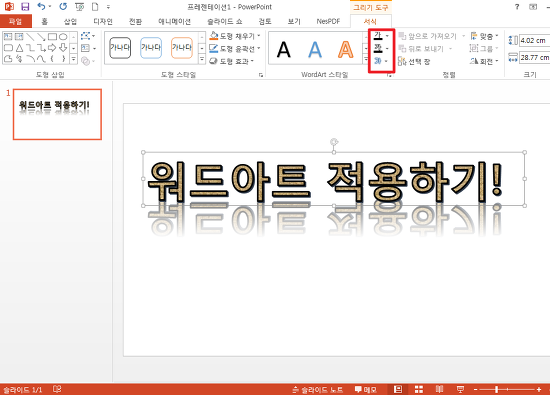Toggle 메모 (Comments) pane
This screenshot has width=550, height=395.
tap(365, 390)
